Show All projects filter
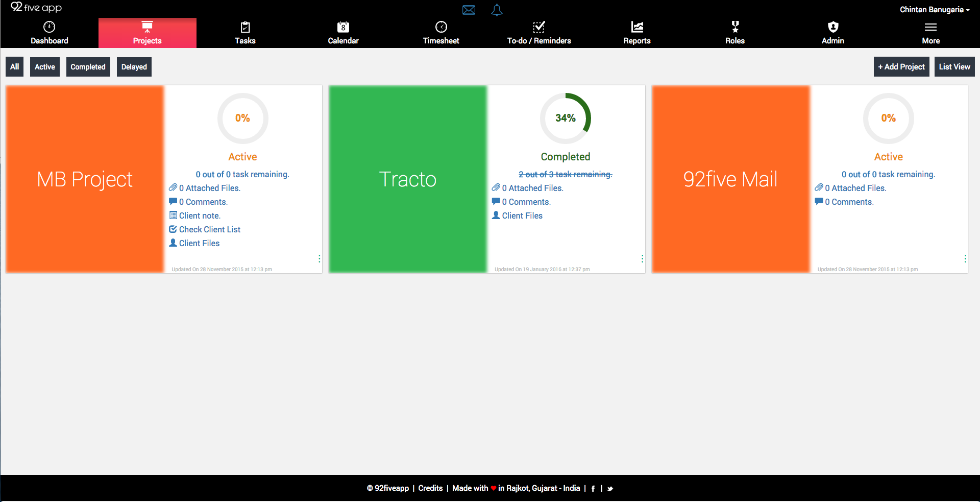This screenshot has width=980, height=502. pos(14,67)
